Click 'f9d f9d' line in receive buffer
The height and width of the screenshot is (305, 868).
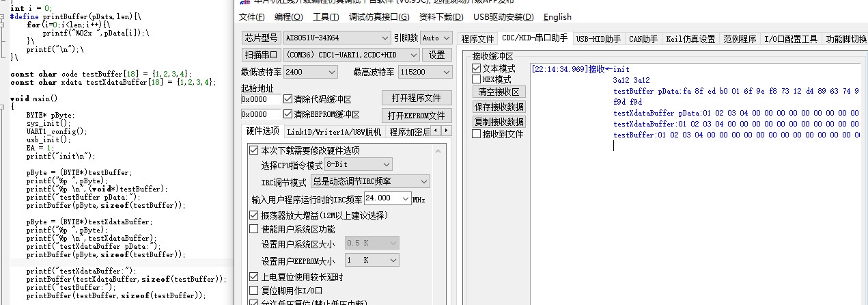[627, 102]
